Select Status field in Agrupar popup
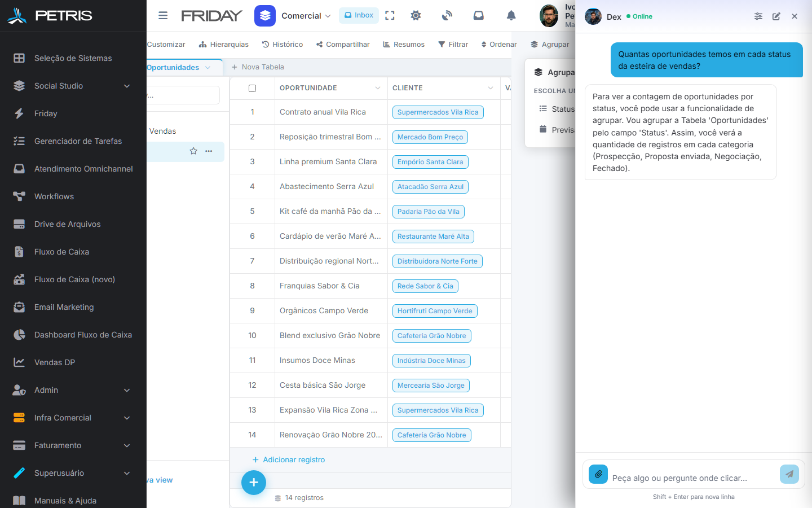 [x=557, y=109]
